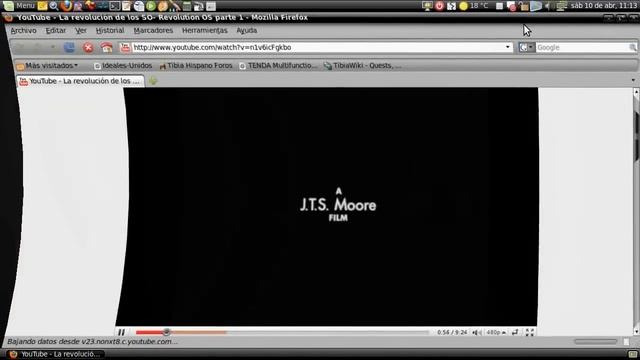This screenshot has width=640, height=360.
Task: Click the 18 °C weather applet
Action: click(x=474, y=6)
